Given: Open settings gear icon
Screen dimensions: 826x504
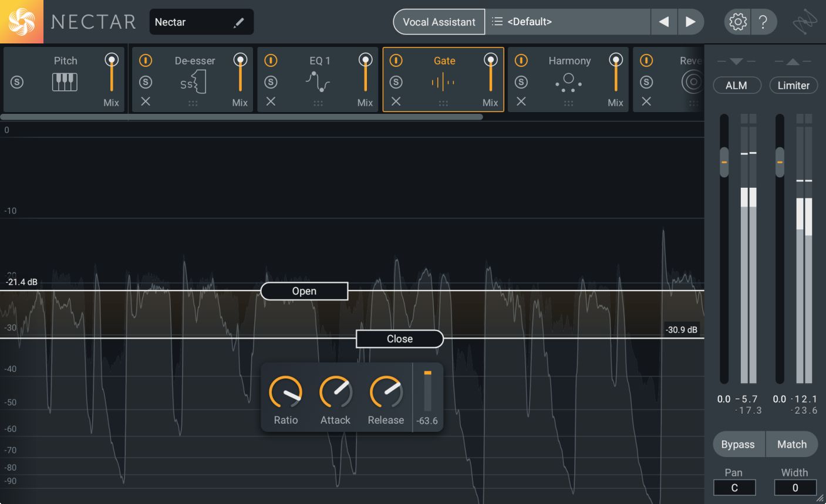Looking at the screenshot, I should click(737, 22).
